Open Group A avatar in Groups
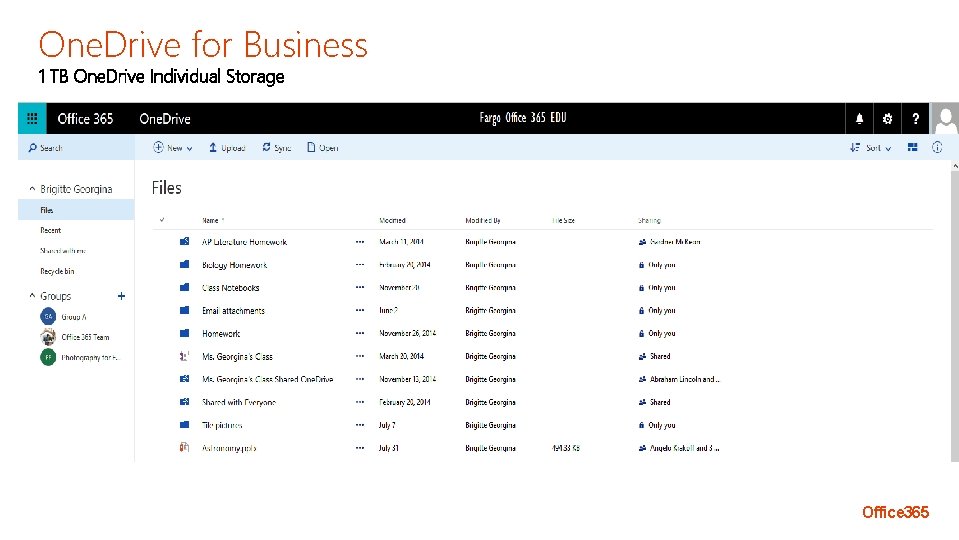This screenshot has height=540, width=959. point(48,316)
